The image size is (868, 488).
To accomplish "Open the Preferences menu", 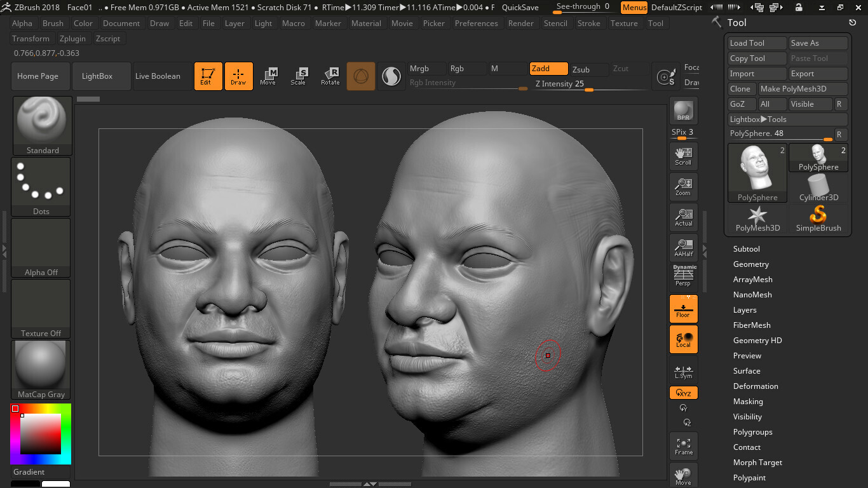I will [477, 23].
